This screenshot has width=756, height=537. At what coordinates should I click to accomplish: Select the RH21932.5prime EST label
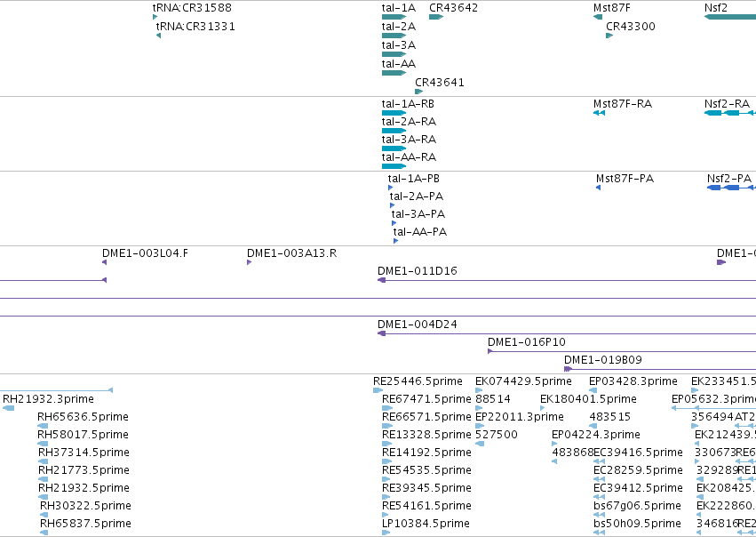pos(84,489)
